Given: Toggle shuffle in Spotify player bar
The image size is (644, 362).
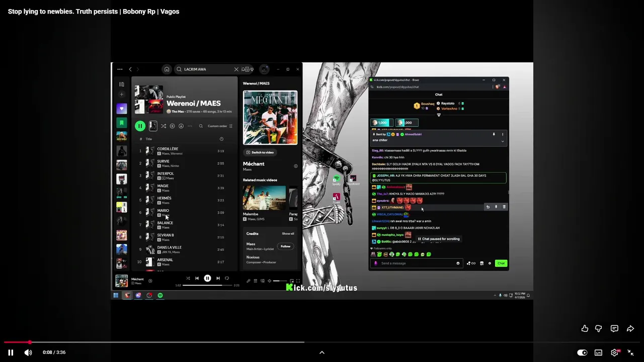Looking at the screenshot, I should tap(188, 278).
